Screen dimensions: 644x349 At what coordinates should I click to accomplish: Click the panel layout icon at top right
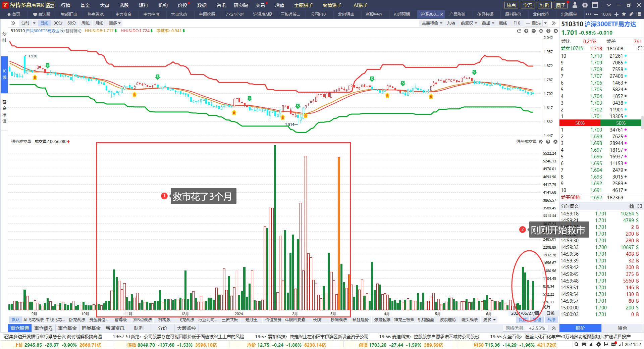639,14
